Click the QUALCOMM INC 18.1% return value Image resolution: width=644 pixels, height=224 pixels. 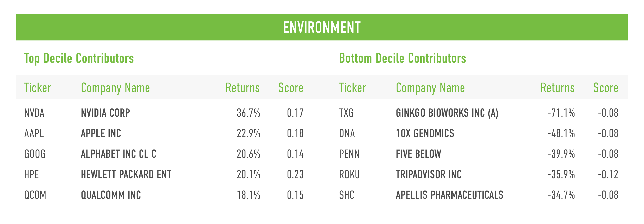[248, 195]
